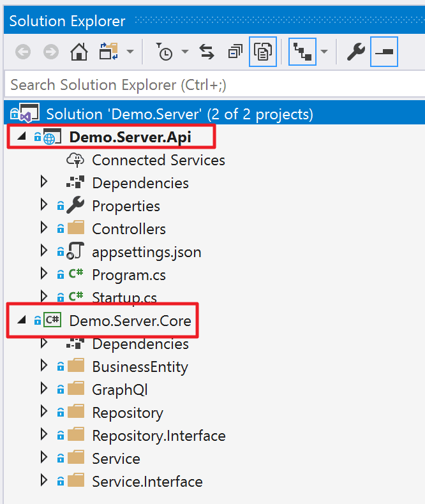425x504 pixels.
Task: Toggle the class diagram view button
Action: pyautogui.click(x=302, y=52)
